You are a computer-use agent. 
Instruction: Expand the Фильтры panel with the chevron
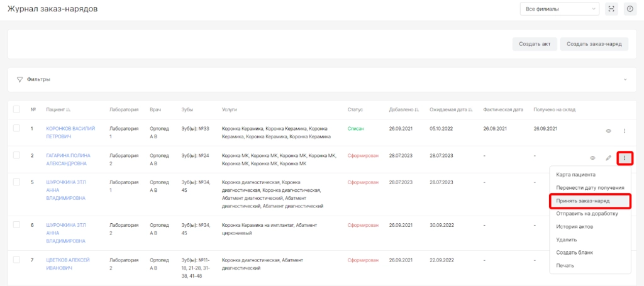pos(625,80)
